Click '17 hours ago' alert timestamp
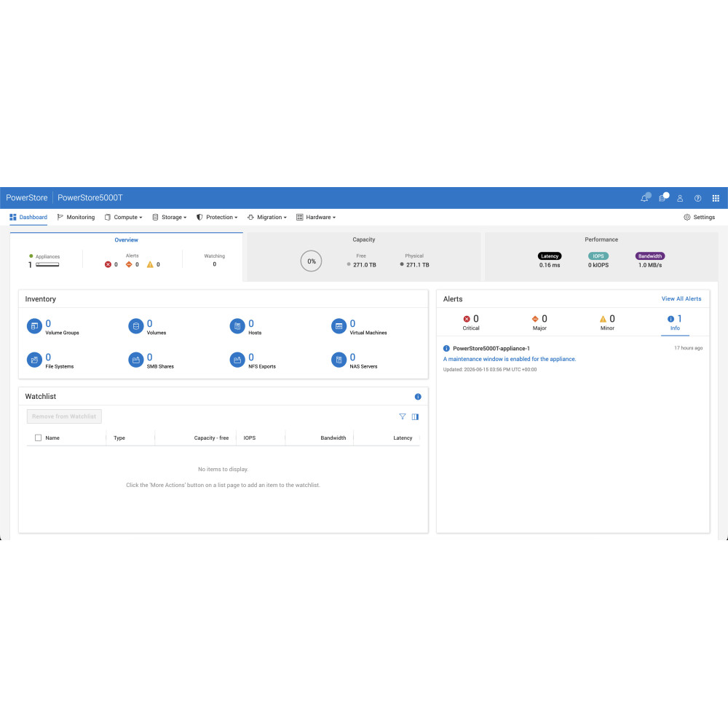The width and height of the screenshot is (728, 728). coord(688,348)
